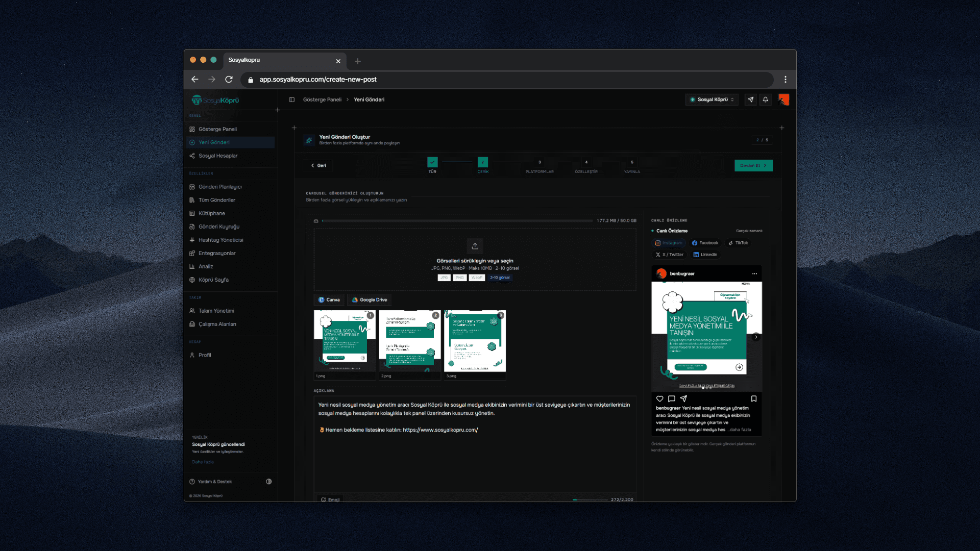980x551 pixels.
Task: Click the Gönderi Kuyruğu queue icon
Action: (x=192, y=227)
